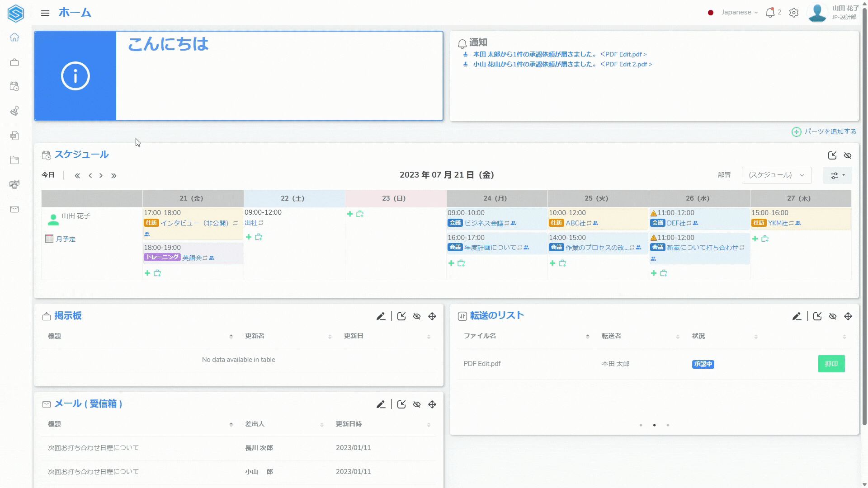Open the hamburger menu next to ホーム
This screenshot has height=488, width=868.
45,13
